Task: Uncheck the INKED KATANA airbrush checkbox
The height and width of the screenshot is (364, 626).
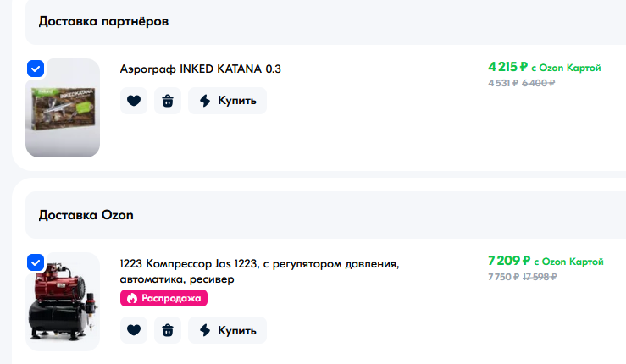Action: coord(36,69)
